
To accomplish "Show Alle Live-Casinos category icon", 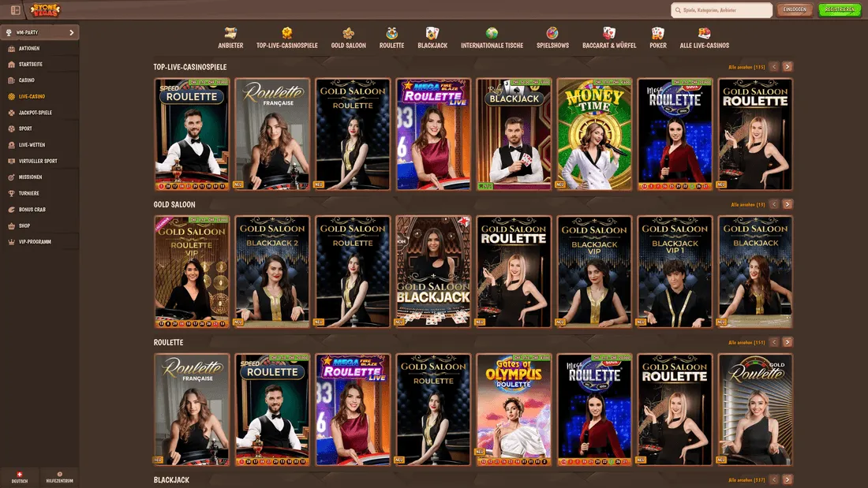I will coord(704,33).
